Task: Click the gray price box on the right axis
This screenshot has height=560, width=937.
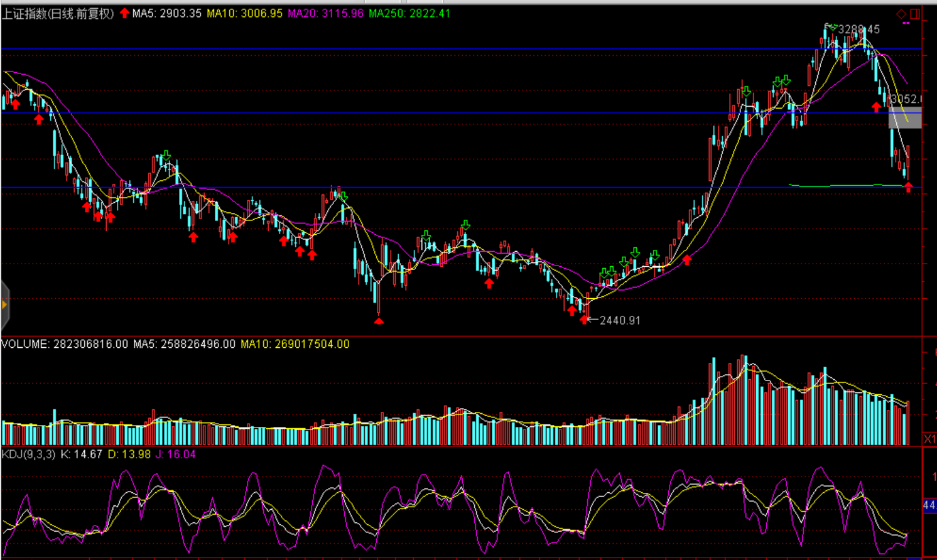Action: pos(905,117)
